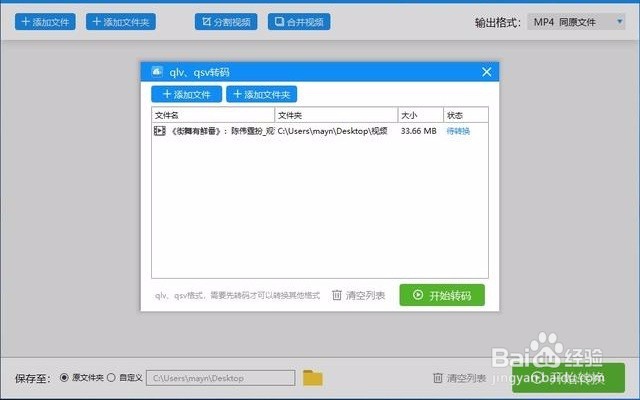Click Add Folder button in main toolbar
This screenshot has width=640, height=400.
tap(121, 22)
